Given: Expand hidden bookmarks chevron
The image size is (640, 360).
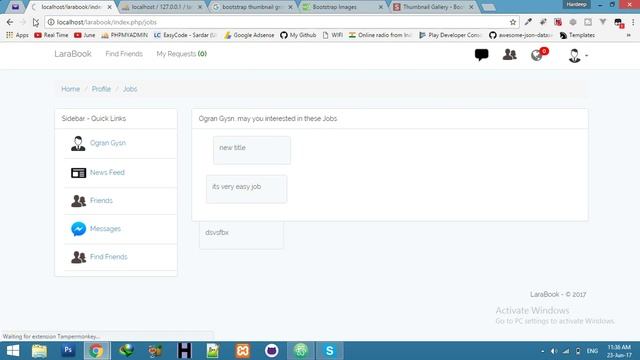Looking at the screenshot, I should [629, 35].
